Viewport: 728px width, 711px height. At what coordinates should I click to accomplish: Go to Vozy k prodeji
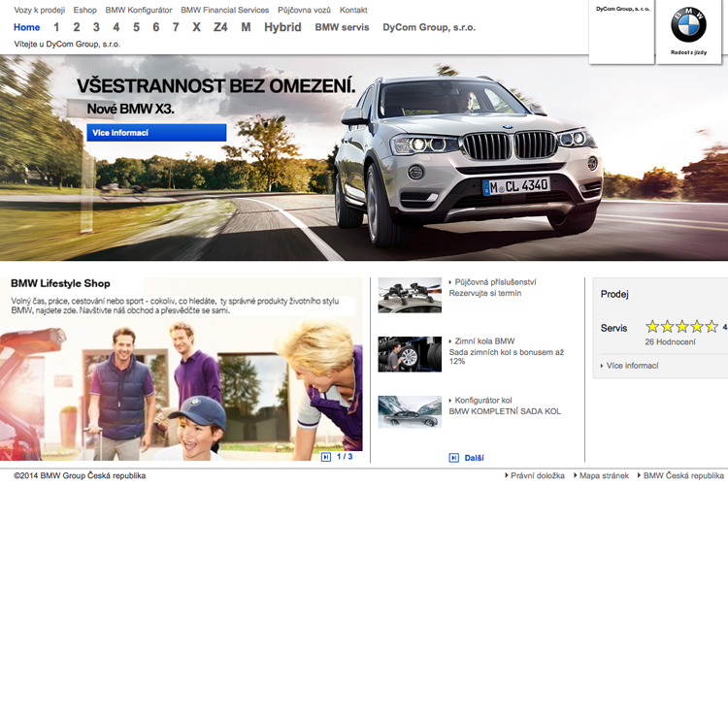40,10
